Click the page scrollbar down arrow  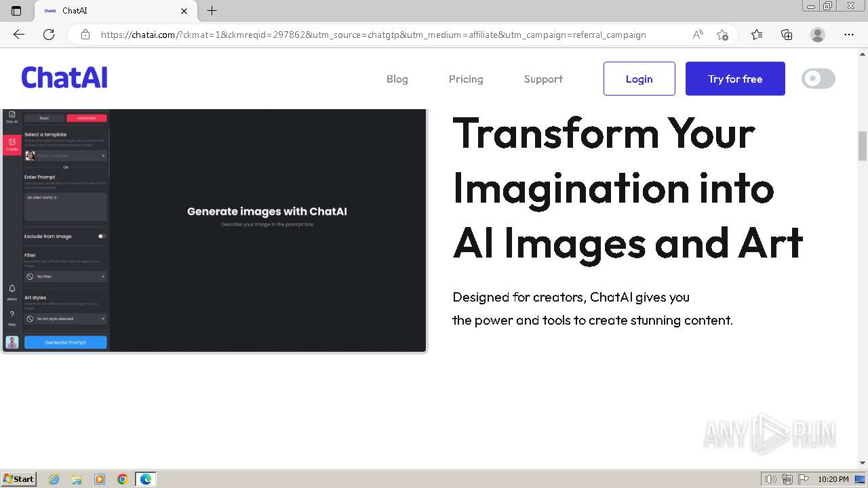coord(863,462)
